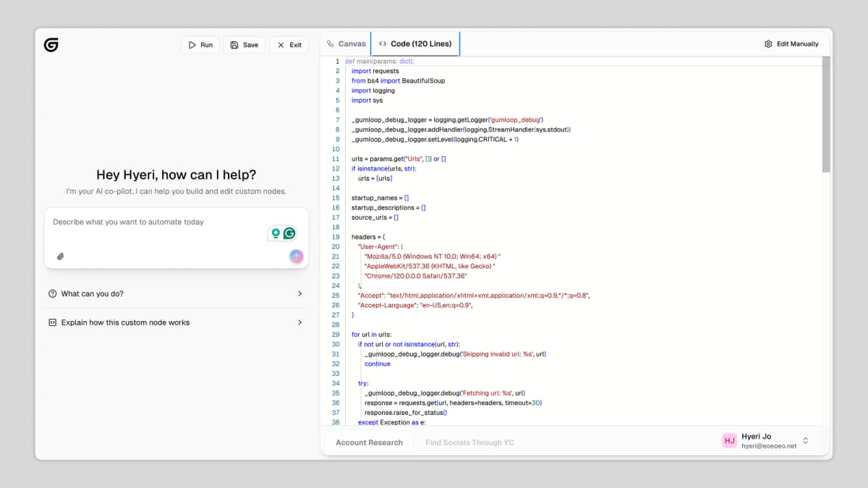Click the code editor vertical scrollbar thumb
Screen dimensions: 868x488
pos(826,114)
